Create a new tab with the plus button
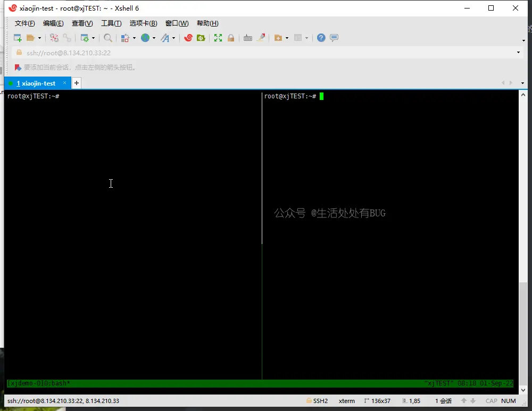532x411 pixels. 76,83
